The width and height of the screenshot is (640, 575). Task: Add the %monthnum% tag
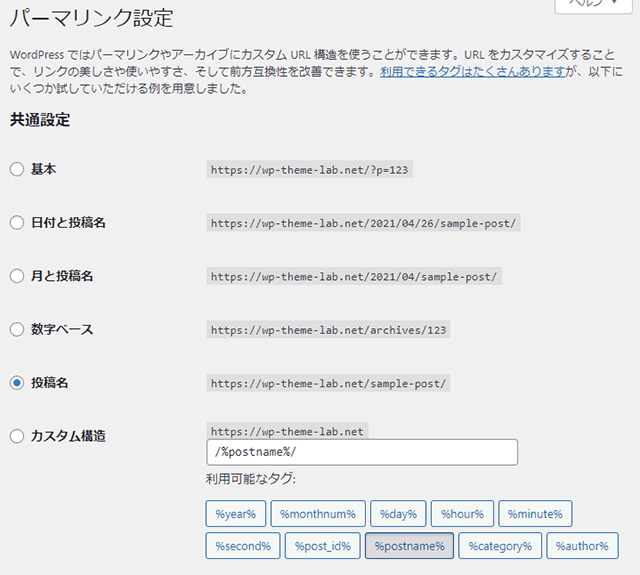pos(318,514)
